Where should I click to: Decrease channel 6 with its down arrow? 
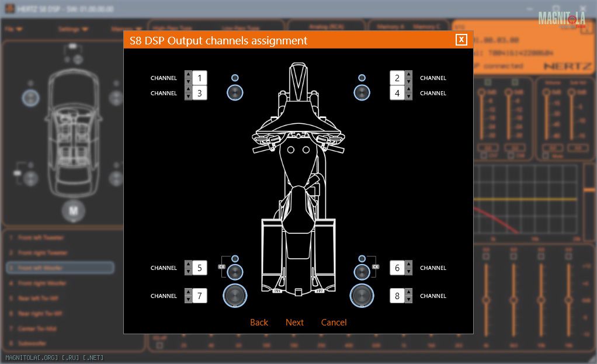[x=408, y=272]
